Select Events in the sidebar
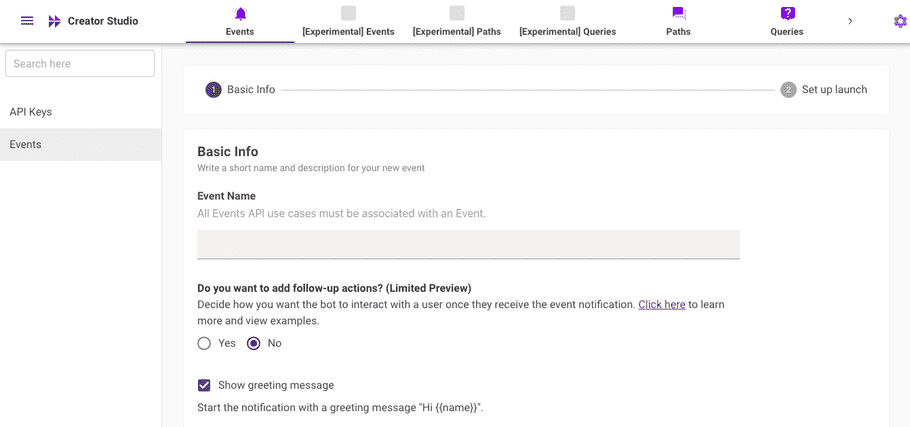910x427 pixels. point(81,144)
